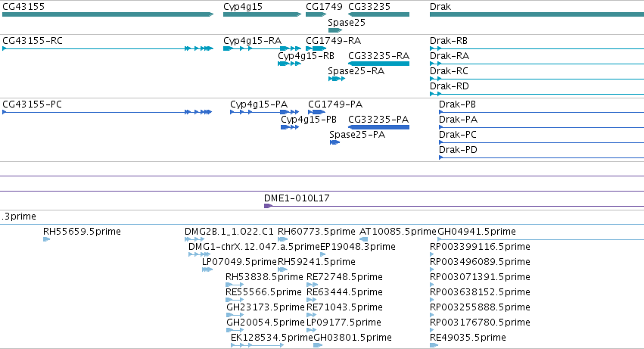Viewport: 644px width, 349px height.
Task: Select the CG43155 gene bar
Action: coord(108,14)
